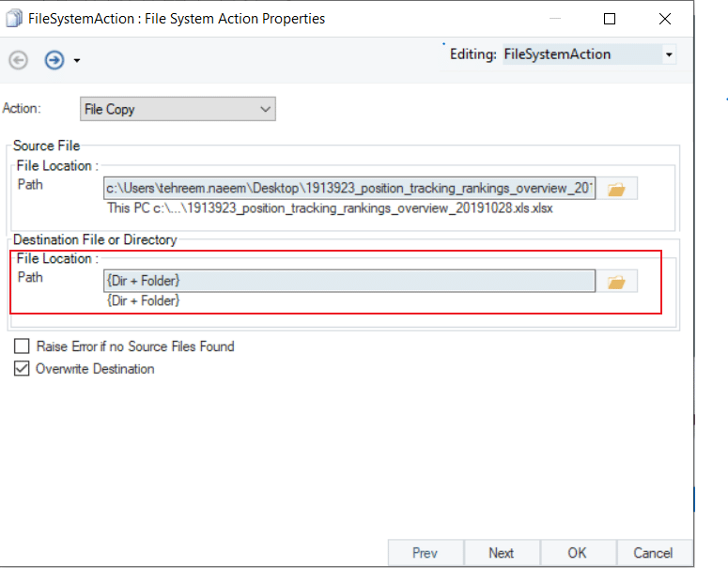Screen dimensions: 728x568
Task: Click the source file Path input field
Action: [349, 190]
